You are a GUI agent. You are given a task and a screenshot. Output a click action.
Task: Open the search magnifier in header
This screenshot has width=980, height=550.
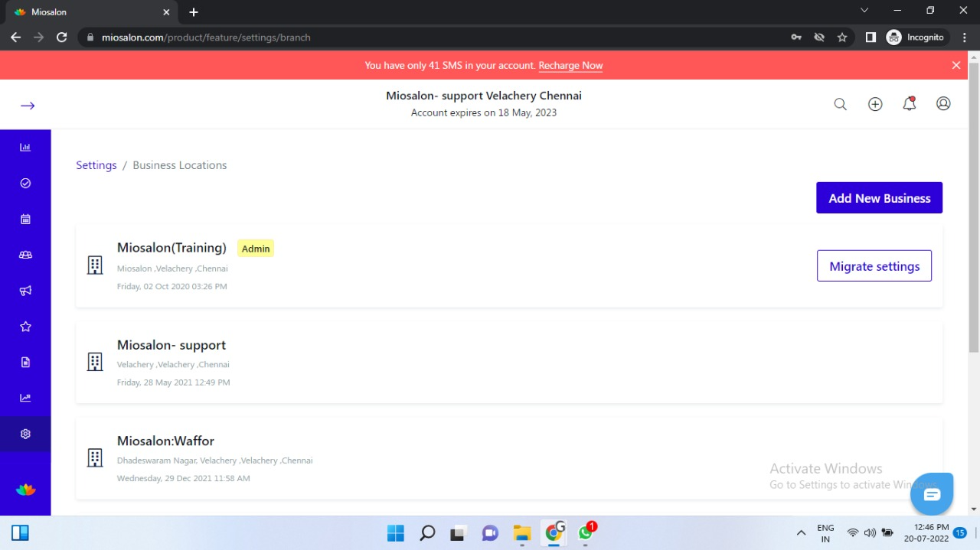(x=840, y=104)
